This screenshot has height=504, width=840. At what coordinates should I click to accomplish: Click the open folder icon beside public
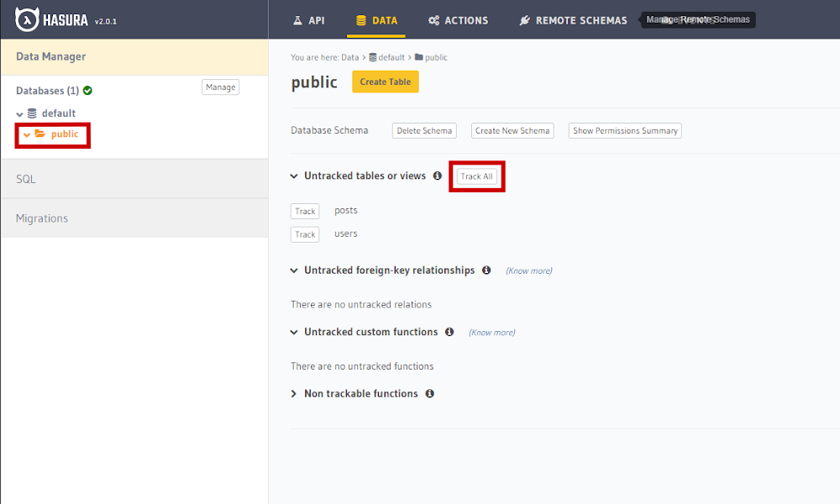click(x=39, y=134)
